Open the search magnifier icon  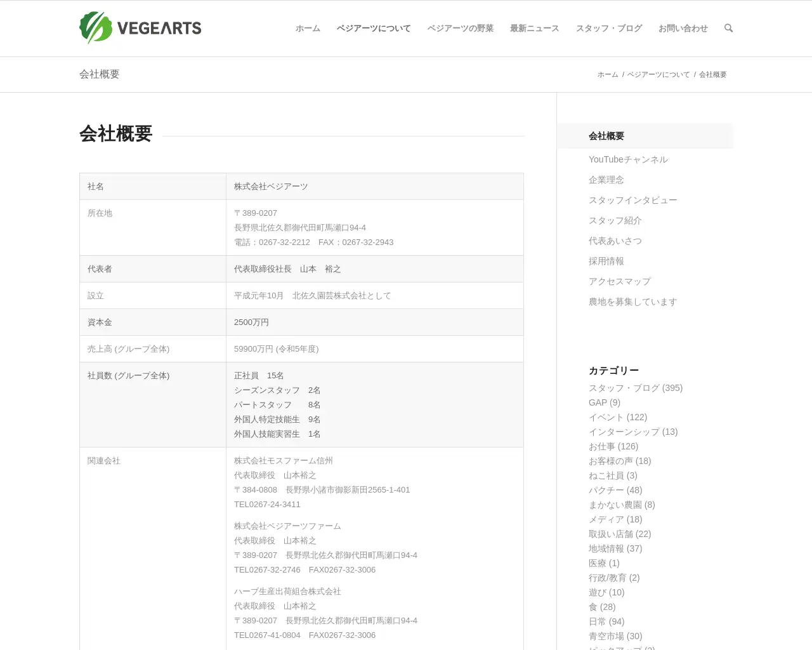pyautogui.click(x=728, y=28)
